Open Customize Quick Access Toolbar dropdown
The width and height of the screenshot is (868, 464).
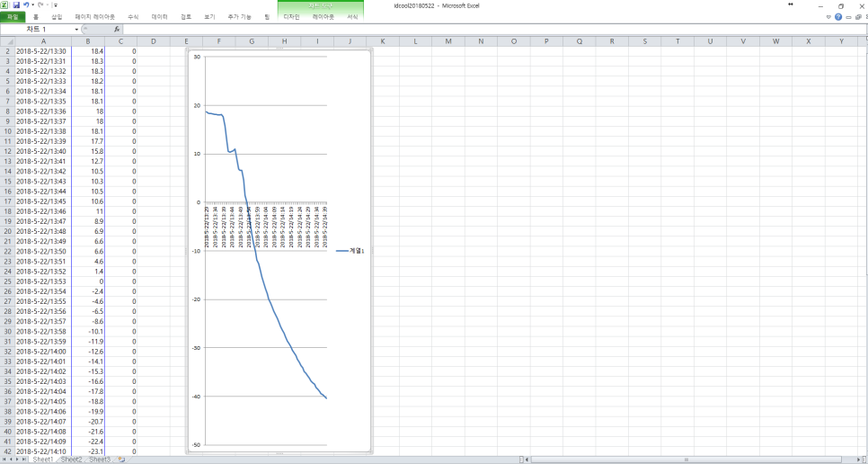(x=56, y=5)
